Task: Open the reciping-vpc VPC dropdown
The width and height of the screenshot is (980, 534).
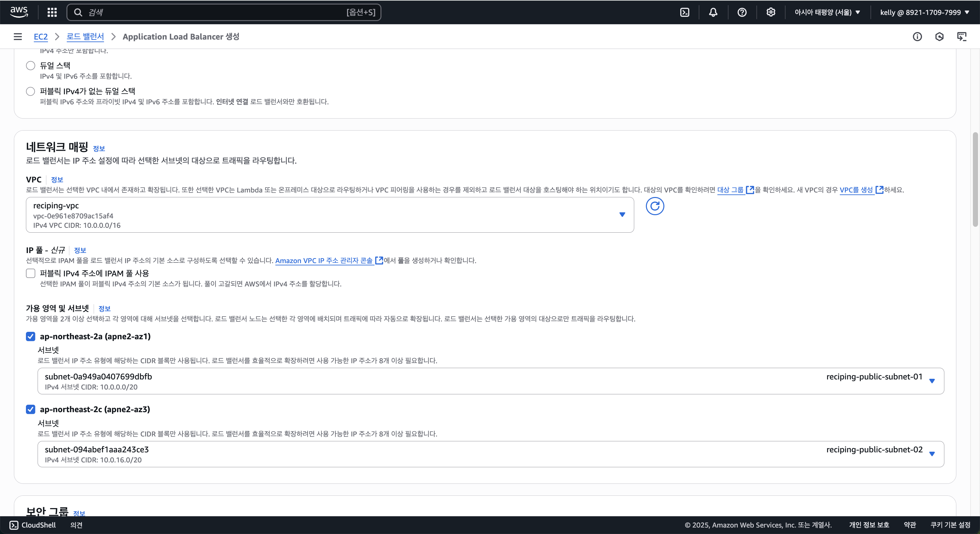Action: (x=330, y=215)
